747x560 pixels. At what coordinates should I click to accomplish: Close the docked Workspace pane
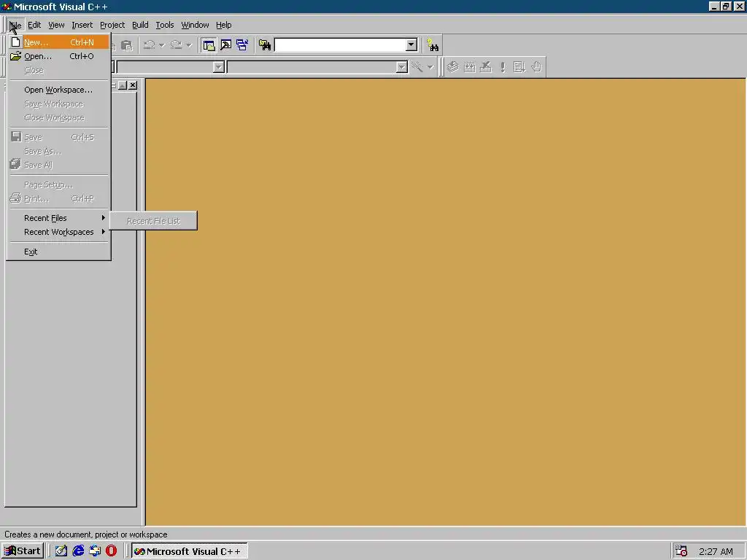[x=133, y=85]
